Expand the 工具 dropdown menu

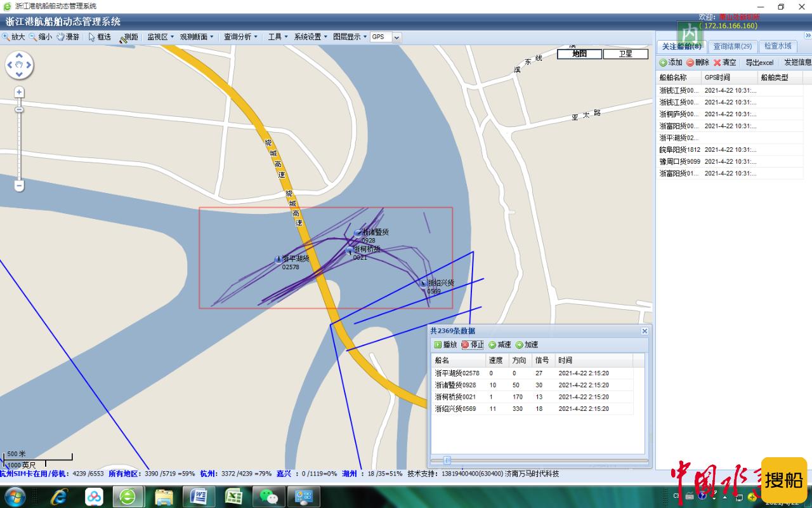278,37
